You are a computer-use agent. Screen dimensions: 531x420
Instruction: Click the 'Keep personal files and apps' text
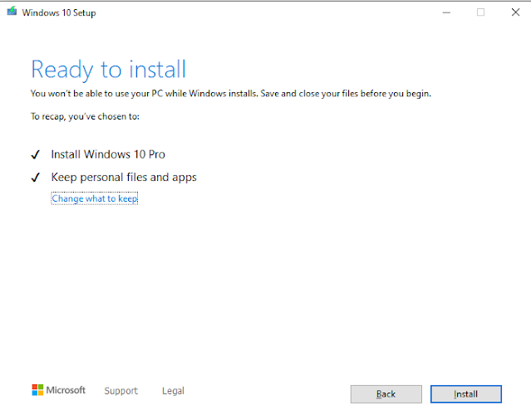[x=124, y=178]
